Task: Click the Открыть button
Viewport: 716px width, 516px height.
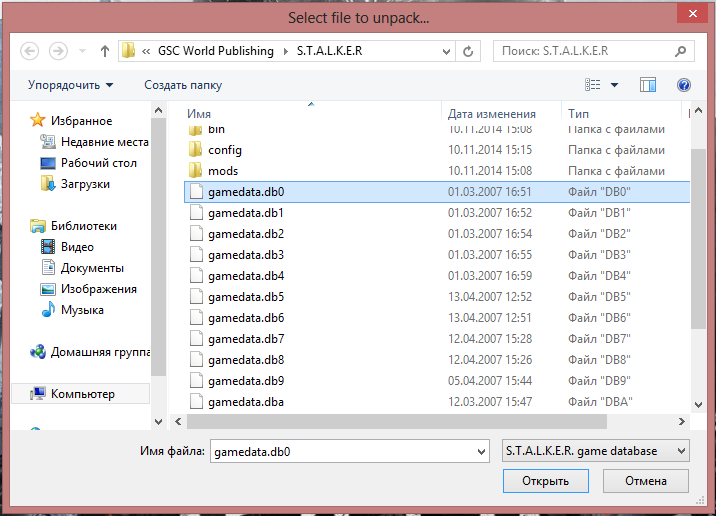Action: pyautogui.click(x=546, y=481)
